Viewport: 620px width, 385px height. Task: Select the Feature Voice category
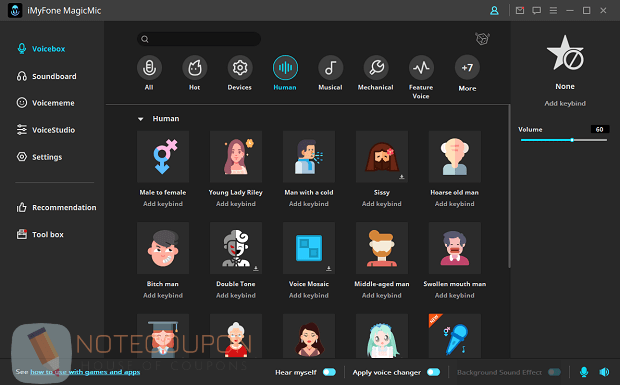pos(421,68)
